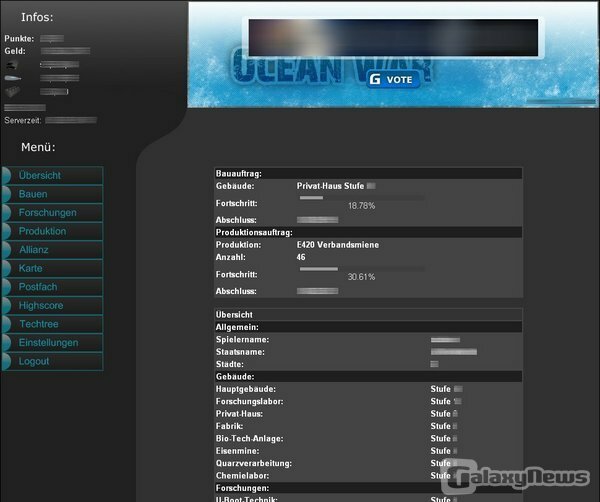The image size is (600, 502).
Task: Click the Verbandsmiene production progress bar
Action: click(362, 269)
